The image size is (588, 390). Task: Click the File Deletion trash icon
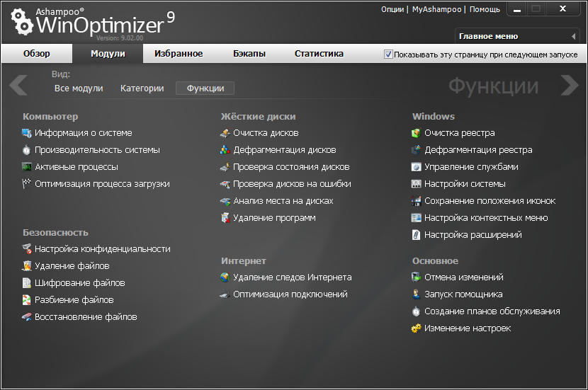(x=27, y=266)
